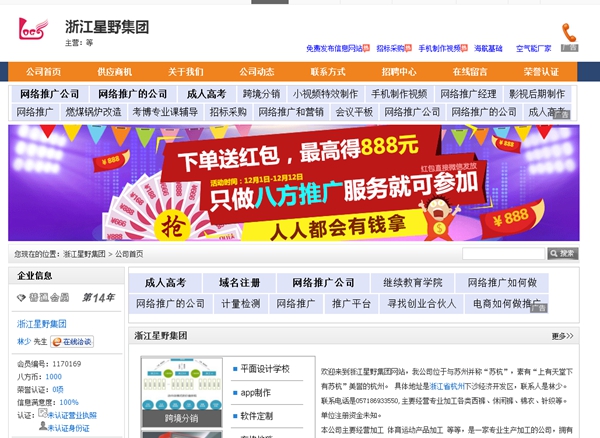Click the 未认证营业执照 license icon
The height and width of the screenshot is (438, 600).
click(x=42, y=414)
